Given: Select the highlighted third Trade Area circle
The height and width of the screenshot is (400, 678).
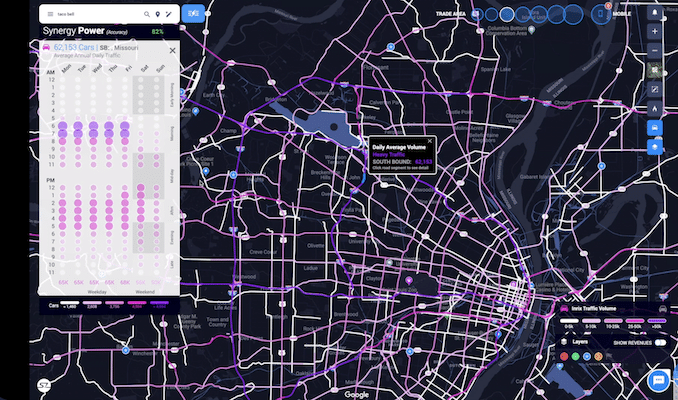Looking at the screenshot, I should click(x=507, y=14).
